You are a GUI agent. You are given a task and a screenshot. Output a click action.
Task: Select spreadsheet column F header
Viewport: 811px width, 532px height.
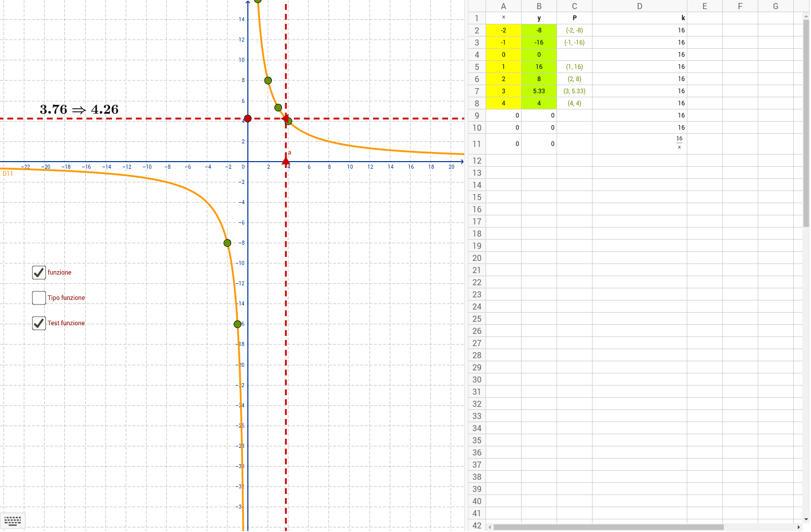[740, 6]
